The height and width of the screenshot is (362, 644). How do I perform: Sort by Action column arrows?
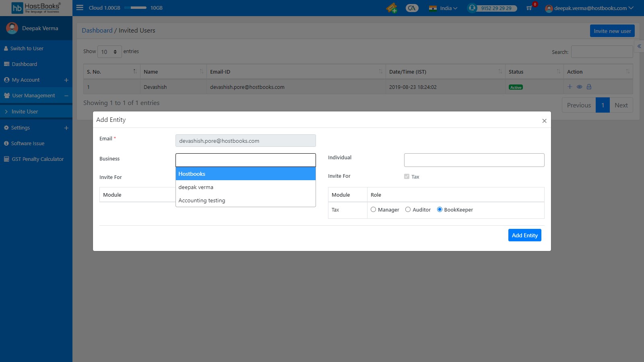coord(628,72)
